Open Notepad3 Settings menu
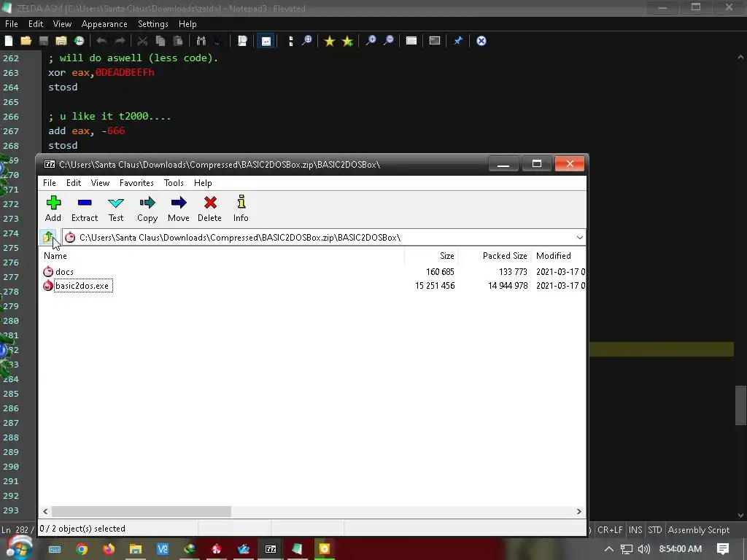This screenshot has width=747, height=560. (153, 24)
